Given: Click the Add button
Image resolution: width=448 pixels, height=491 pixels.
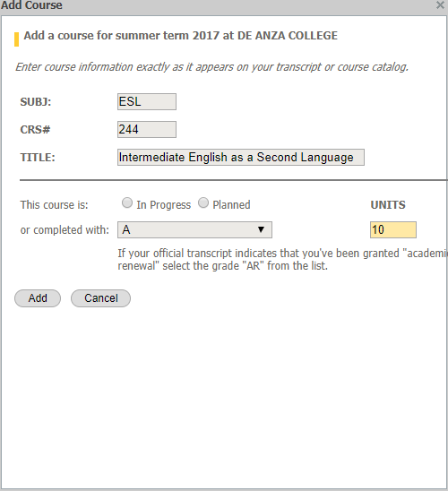Looking at the screenshot, I should (38, 298).
